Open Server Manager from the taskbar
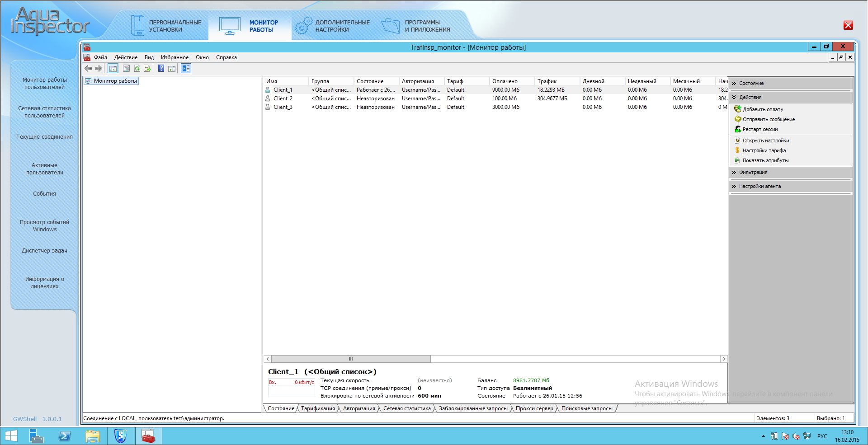Screen dimensions: 868x445 coord(37,436)
